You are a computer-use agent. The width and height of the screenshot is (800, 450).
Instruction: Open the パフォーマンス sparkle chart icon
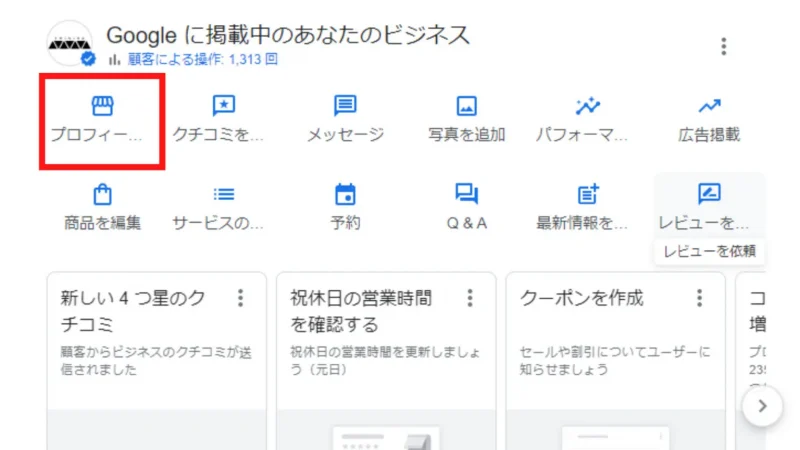pyautogui.click(x=587, y=106)
